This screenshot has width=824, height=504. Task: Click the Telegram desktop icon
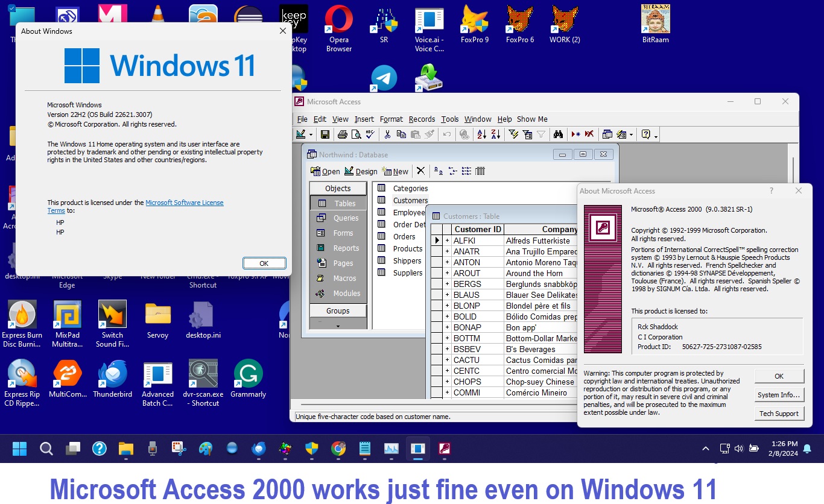tap(384, 78)
